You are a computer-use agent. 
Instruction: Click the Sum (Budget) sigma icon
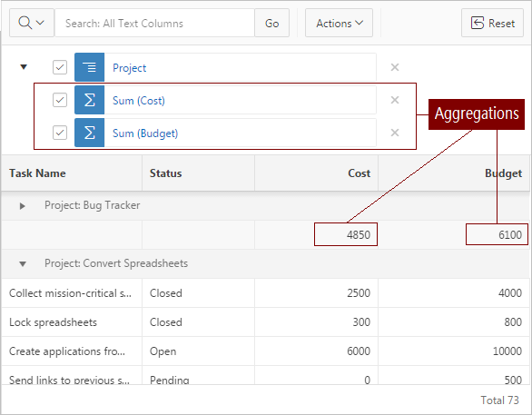[90, 133]
